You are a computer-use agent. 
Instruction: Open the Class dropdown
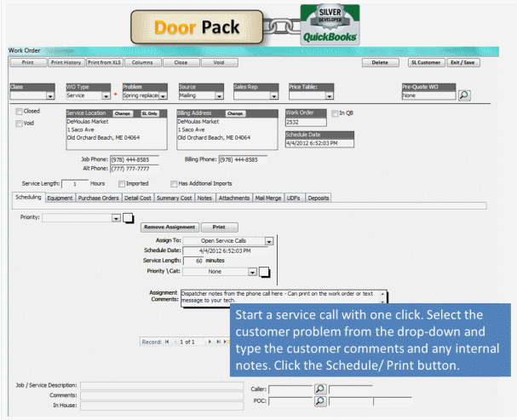(50, 96)
